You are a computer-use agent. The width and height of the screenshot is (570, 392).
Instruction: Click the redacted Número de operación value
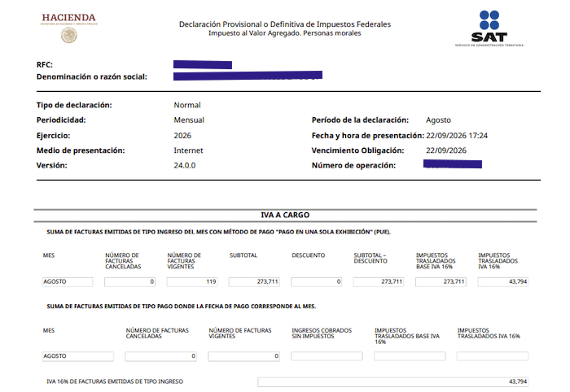453,164
